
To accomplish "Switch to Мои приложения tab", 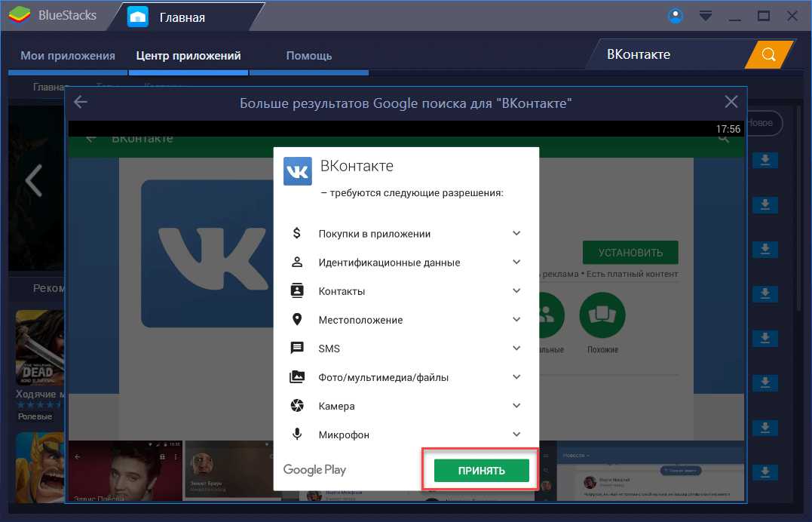I will (x=68, y=55).
